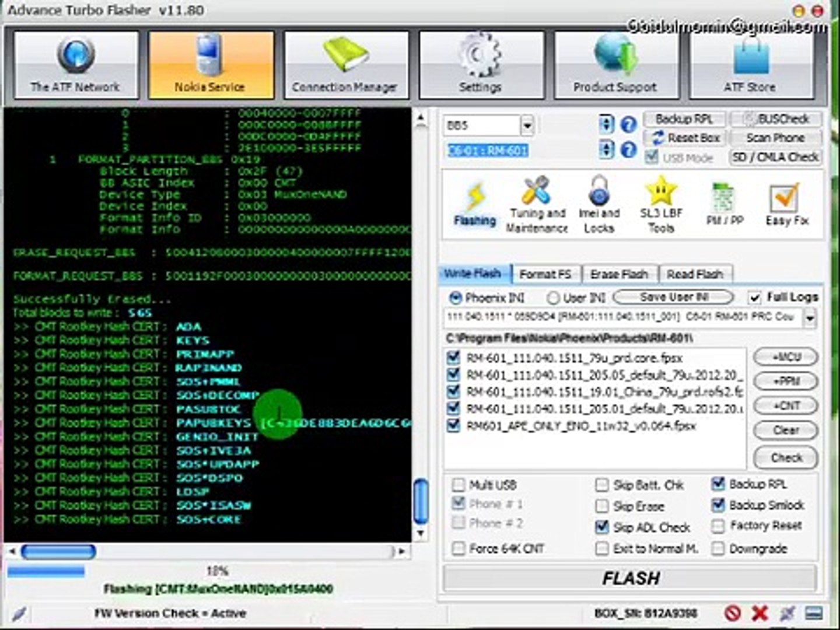Enable the Multi USB checkbox
Screen dimensions: 840x630
click(x=459, y=485)
